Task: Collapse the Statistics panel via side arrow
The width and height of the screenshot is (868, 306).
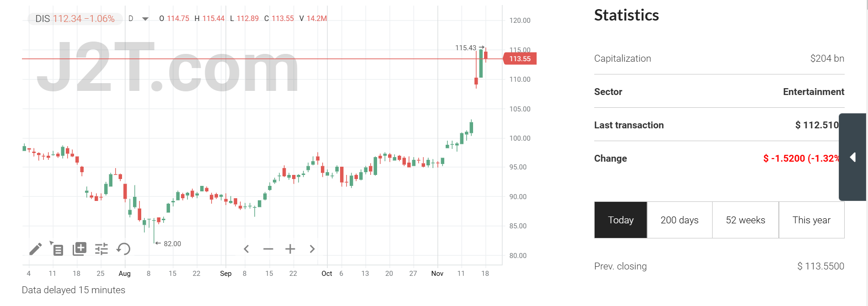Action: tap(853, 157)
